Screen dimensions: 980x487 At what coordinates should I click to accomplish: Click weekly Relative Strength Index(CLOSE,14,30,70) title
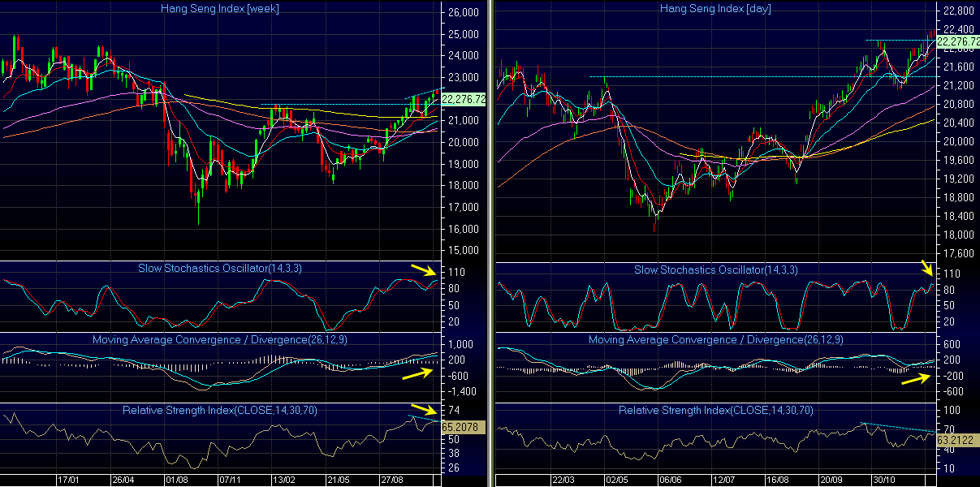(219, 410)
